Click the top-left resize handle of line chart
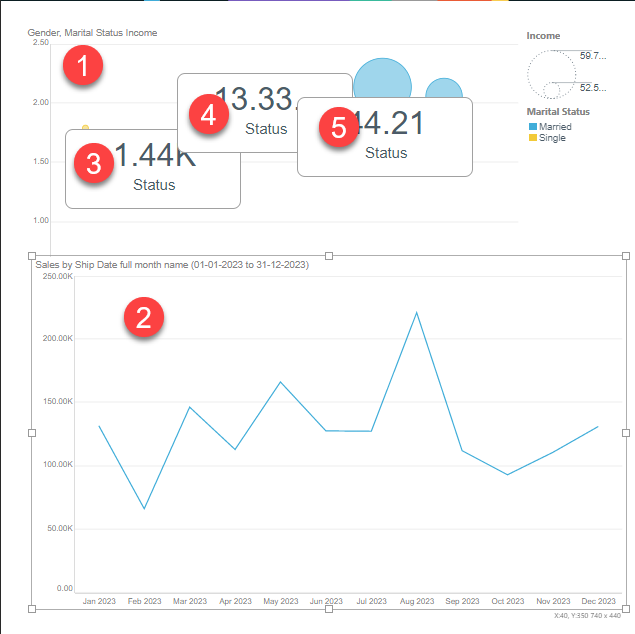Screen dimensions: 635x634 (x=32, y=256)
